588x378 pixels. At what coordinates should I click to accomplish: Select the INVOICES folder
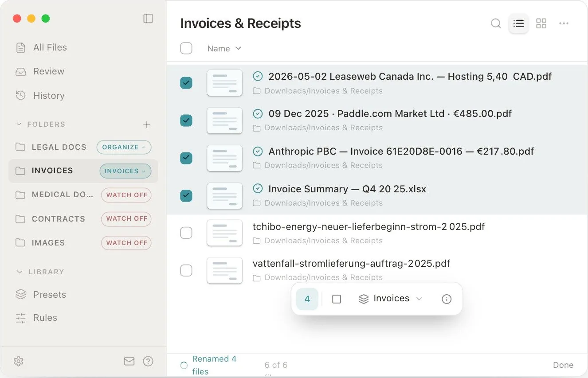(x=52, y=171)
